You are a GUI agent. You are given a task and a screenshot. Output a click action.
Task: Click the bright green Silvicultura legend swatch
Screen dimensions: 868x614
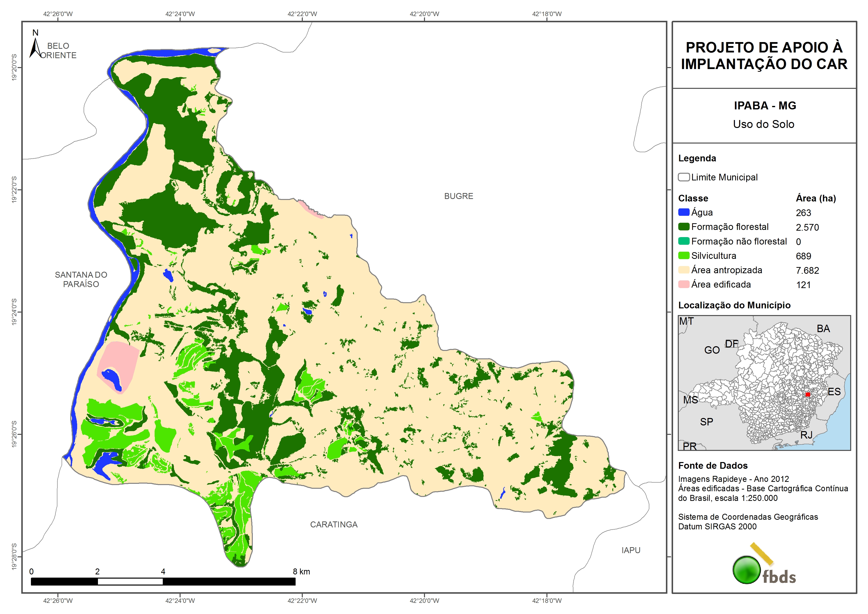[683, 255]
